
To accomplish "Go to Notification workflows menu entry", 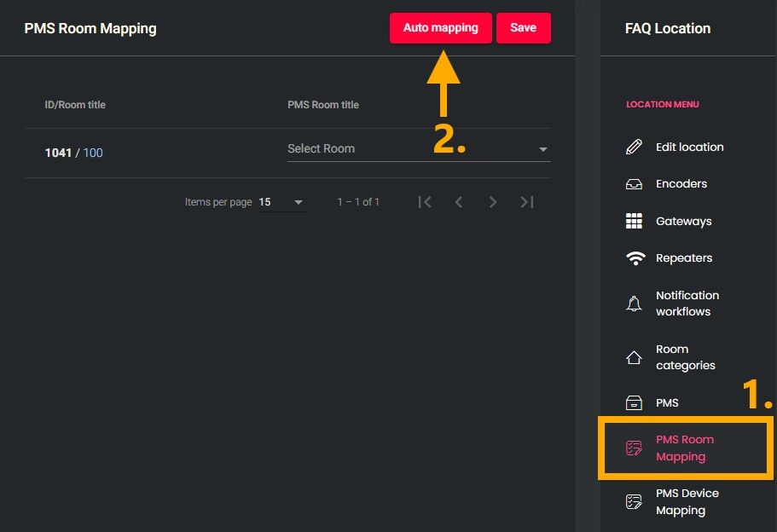I will pos(687,304).
